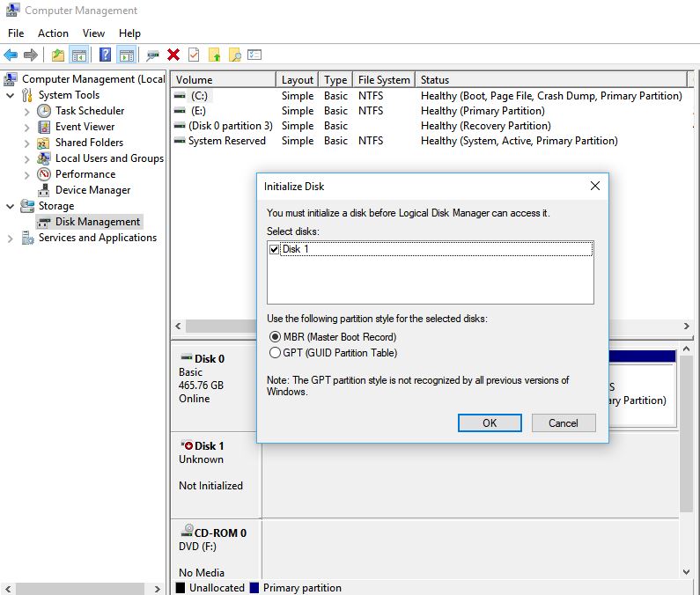Screen dimensions: 700x595
Task: Click the Task Scheduler clock icon
Action: (x=44, y=111)
